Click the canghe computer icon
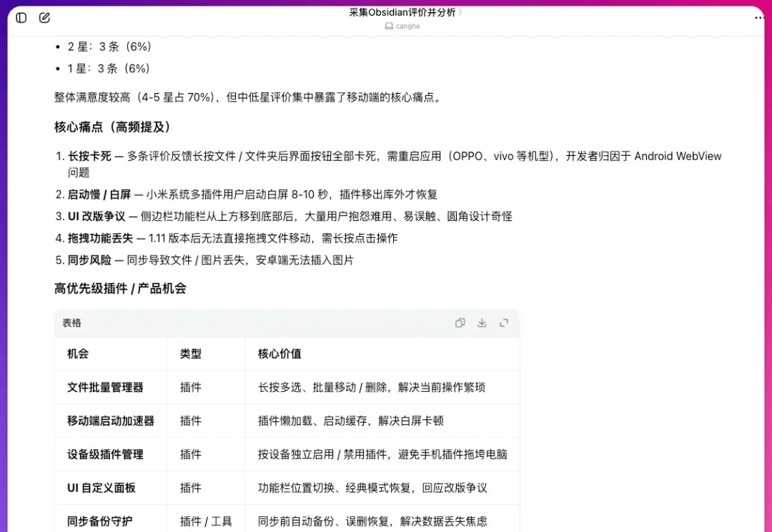The width and height of the screenshot is (772, 532). pos(389,26)
